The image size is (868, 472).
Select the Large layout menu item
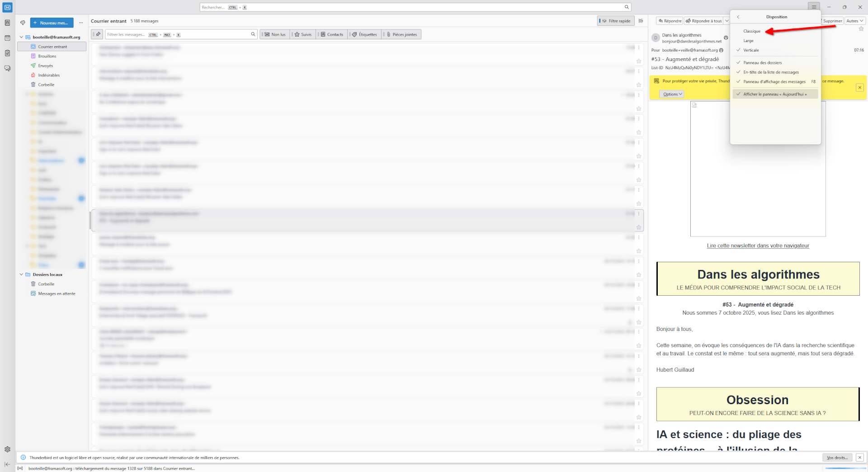pos(749,41)
